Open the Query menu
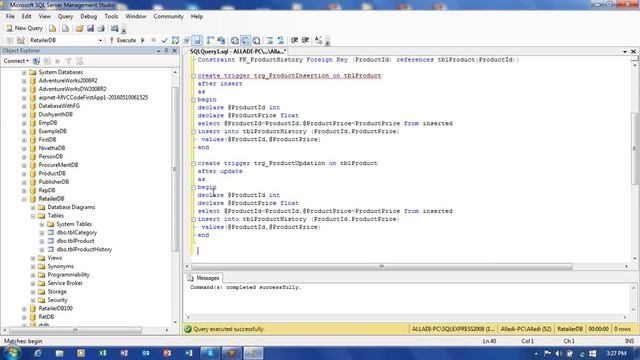Screen dimensions: 640x360 pos(65,16)
